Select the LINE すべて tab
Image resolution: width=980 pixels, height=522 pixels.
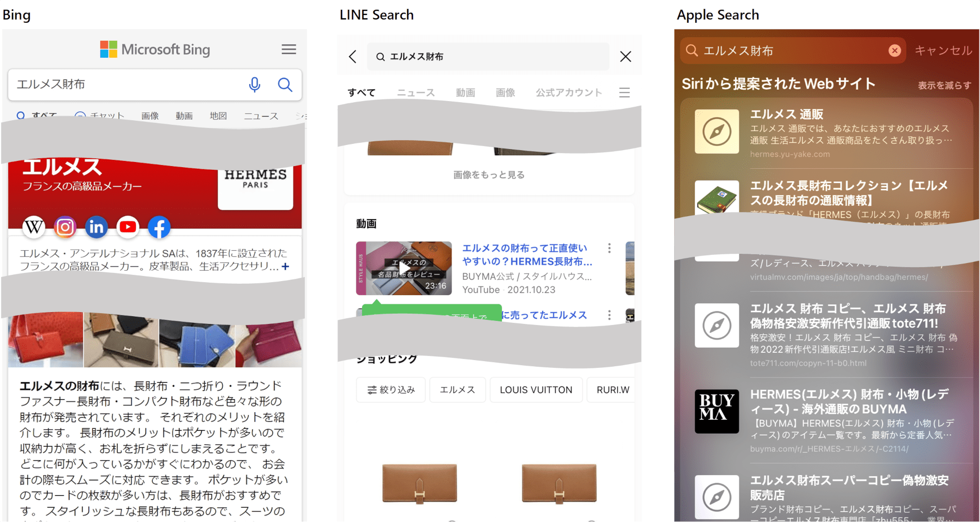pos(362,92)
